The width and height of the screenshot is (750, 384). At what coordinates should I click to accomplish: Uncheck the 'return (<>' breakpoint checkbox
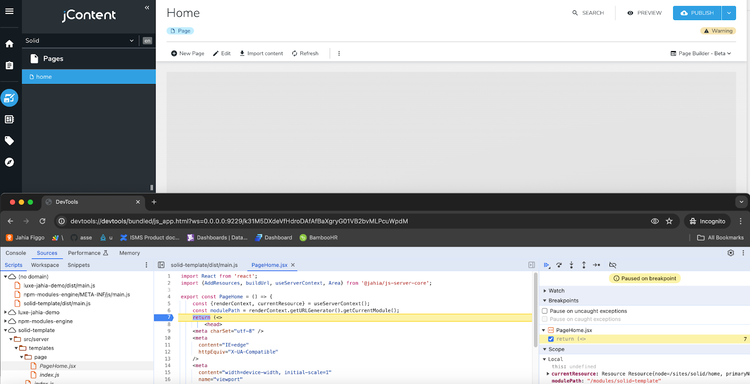point(551,339)
